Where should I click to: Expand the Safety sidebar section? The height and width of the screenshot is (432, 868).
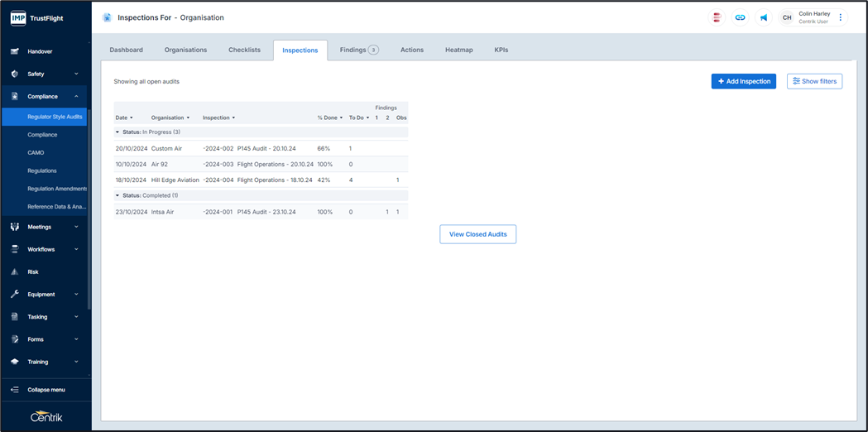(76, 74)
